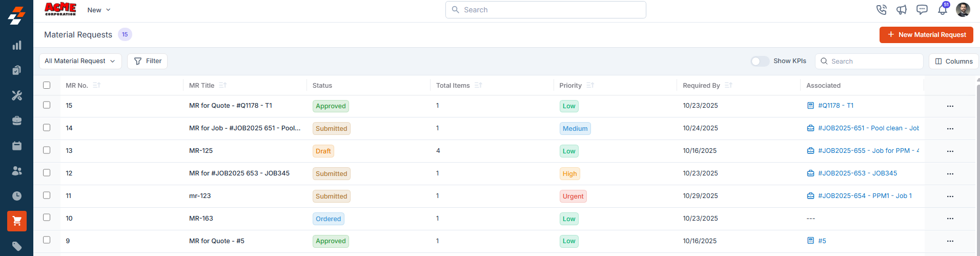The height and width of the screenshot is (256, 980).
Task: Open row actions menu for MR-125
Action: [950, 151]
